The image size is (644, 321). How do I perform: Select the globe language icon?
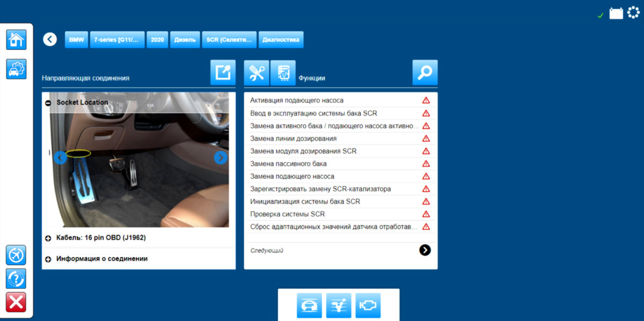pyautogui.click(x=16, y=255)
